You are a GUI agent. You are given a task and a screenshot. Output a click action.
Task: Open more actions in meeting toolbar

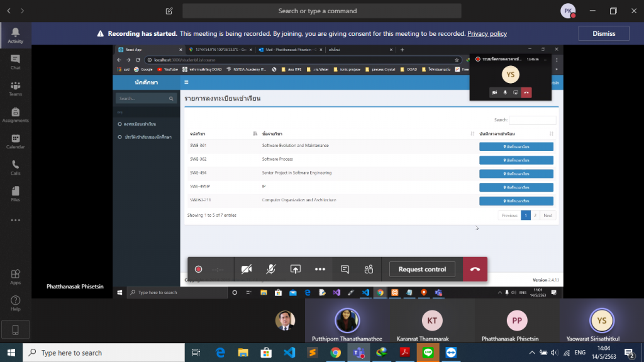(319, 269)
